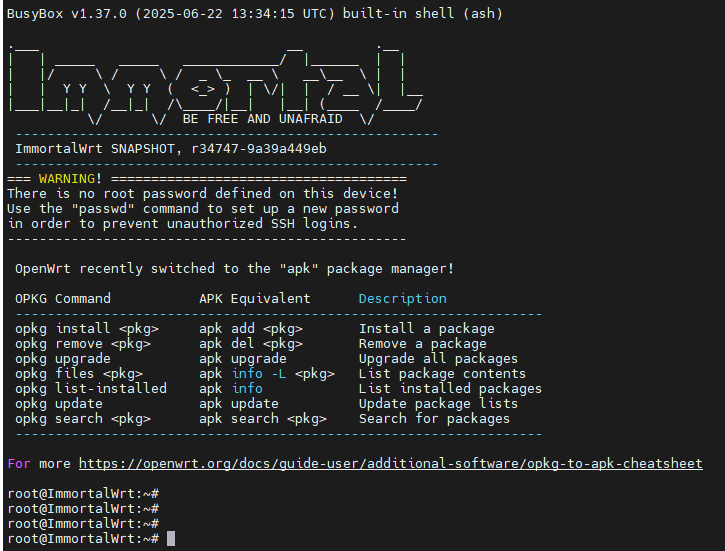The height and width of the screenshot is (551, 725).
Task: Click the magenta 'For' word
Action: 19,464
